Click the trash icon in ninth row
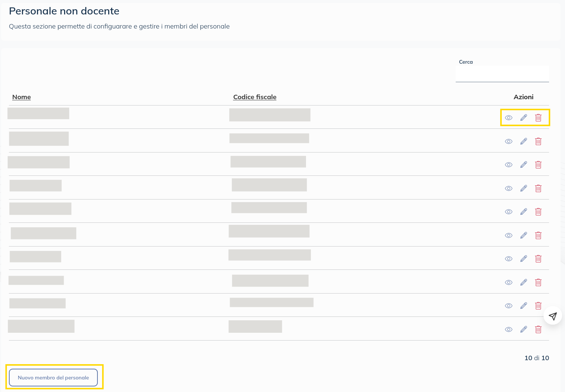The image size is (565, 392). [538, 306]
